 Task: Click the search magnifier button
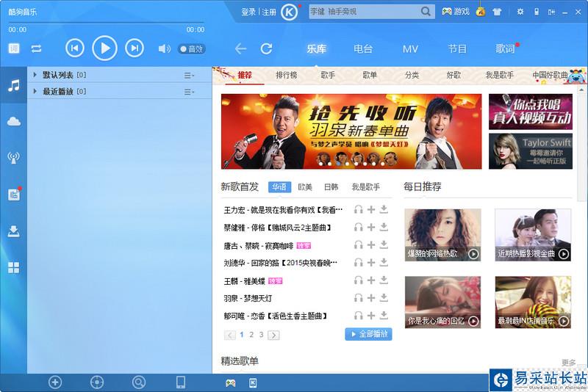point(426,12)
